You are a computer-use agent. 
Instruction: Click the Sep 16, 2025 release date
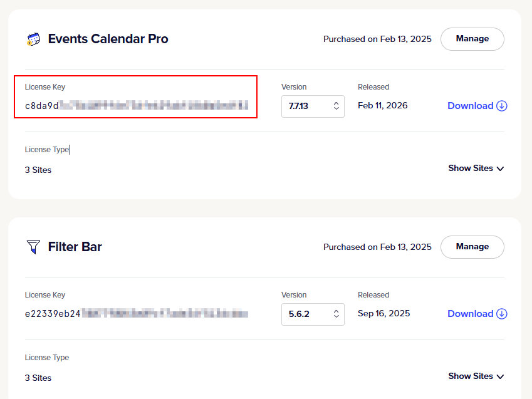click(x=383, y=313)
